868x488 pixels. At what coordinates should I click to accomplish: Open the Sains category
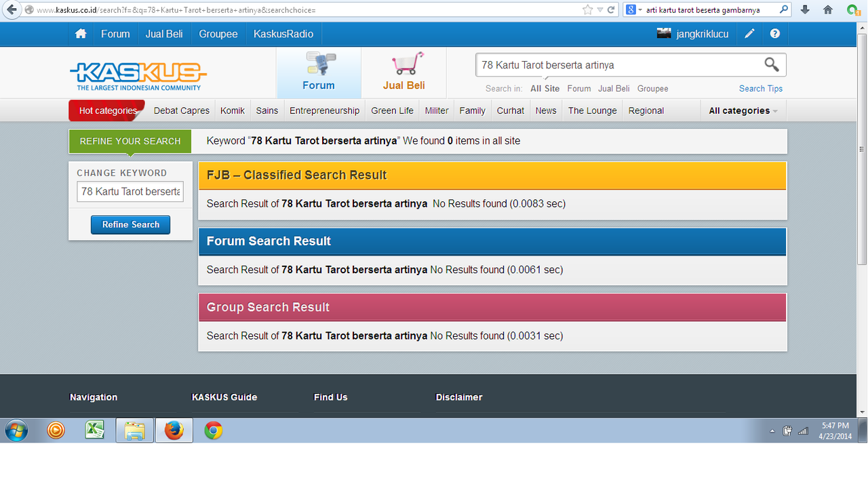coord(267,110)
